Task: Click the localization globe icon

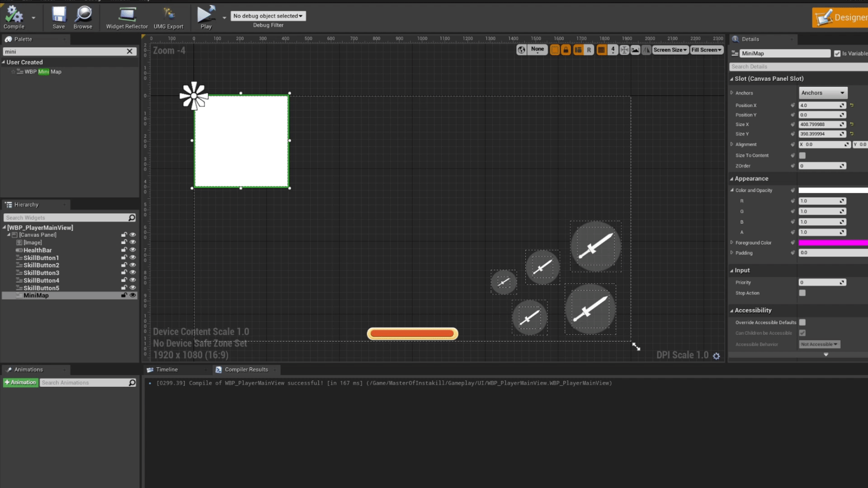Action: [x=522, y=50]
